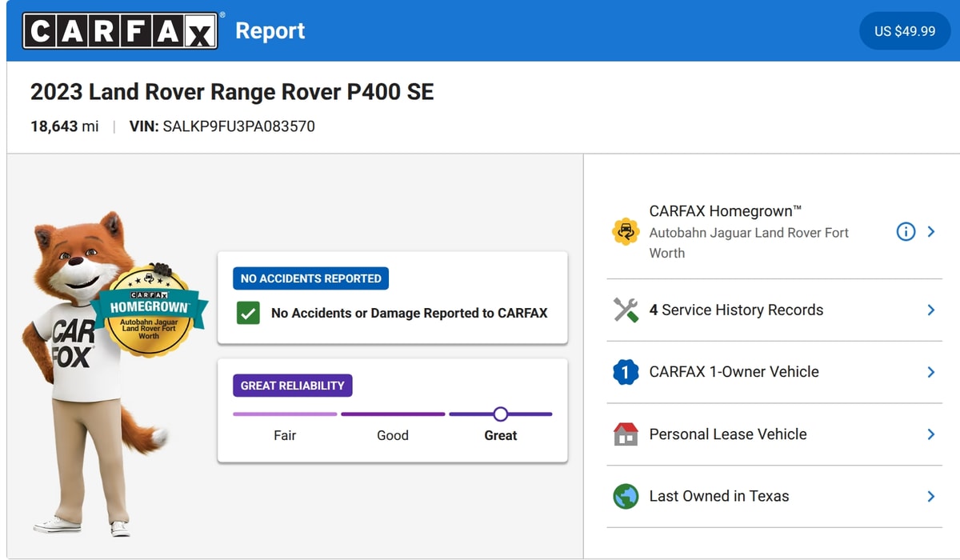Click the 2023 Land Rover Range Rover title

point(232,92)
